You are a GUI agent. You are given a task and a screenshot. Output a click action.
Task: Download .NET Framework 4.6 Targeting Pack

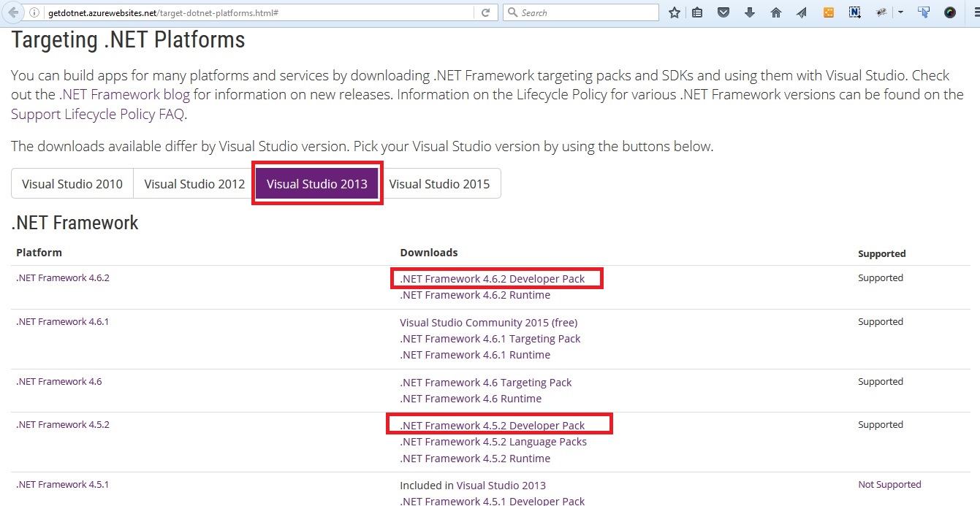(486, 383)
